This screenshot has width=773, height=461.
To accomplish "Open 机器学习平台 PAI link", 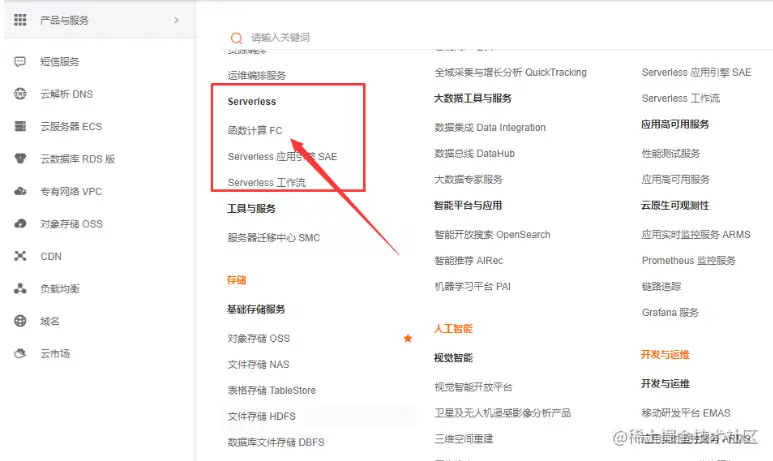I will point(472,286).
